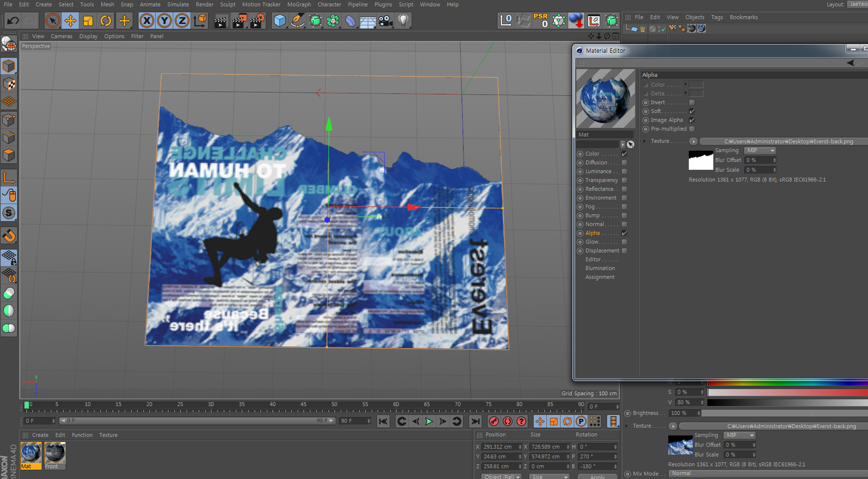Open the Sampling MIP dropdown in Alpha
Viewport: 868px width, 479px height.
click(760, 150)
